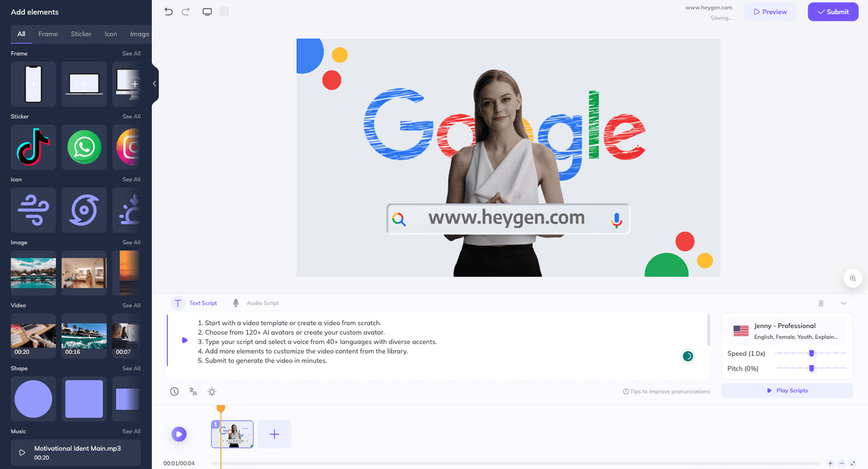This screenshot has height=469, width=868.
Task: Add the square shape
Action: (84, 399)
